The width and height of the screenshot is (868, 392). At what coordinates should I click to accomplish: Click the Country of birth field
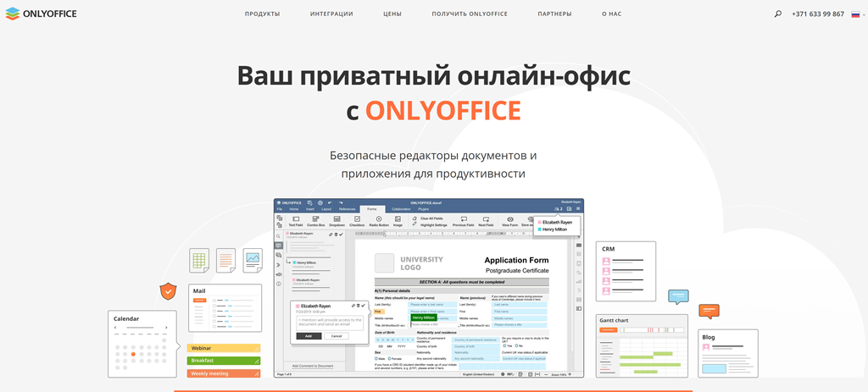coord(476,346)
